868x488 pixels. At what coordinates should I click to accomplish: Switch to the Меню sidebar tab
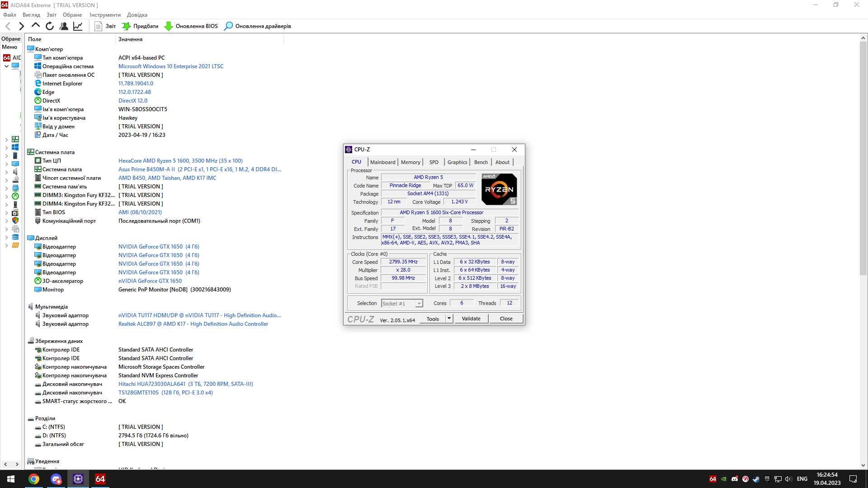9,47
